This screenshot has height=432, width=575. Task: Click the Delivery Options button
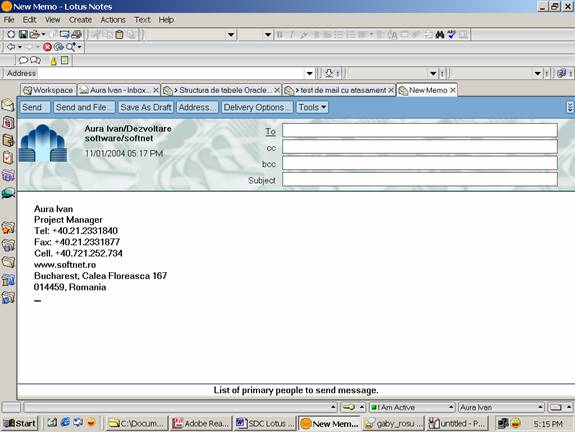point(256,107)
